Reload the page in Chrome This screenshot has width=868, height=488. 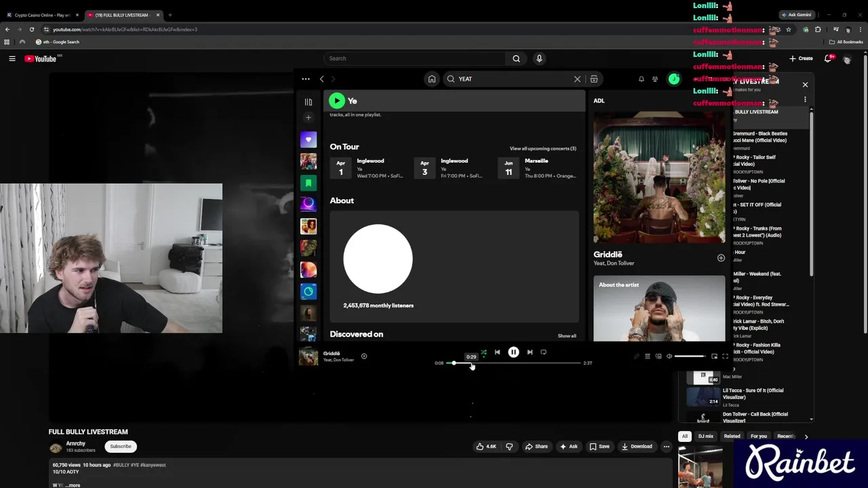point(31,29)
